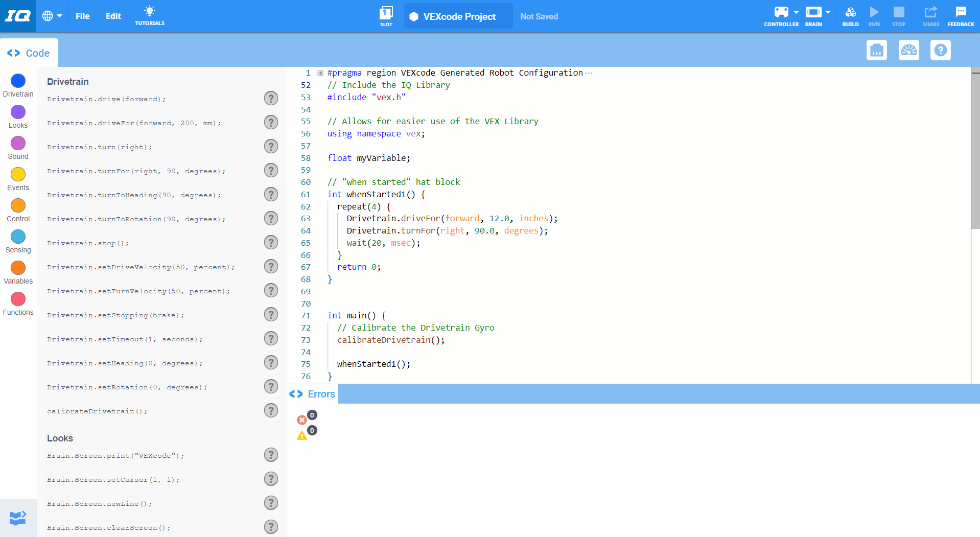This screenshot has width=980, height=537.
Task: Open help for Drivetrain.setStopping(brake)
Action: click(x=271, y=314)
